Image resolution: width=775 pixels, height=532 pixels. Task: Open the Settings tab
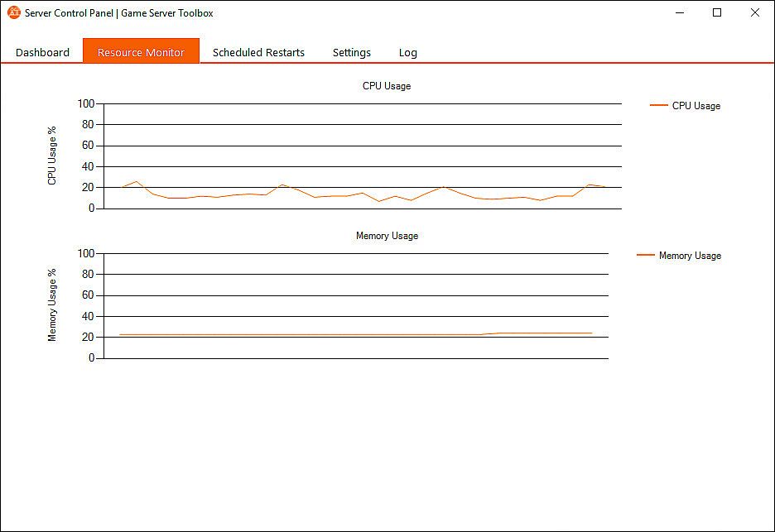pos(351,52)
